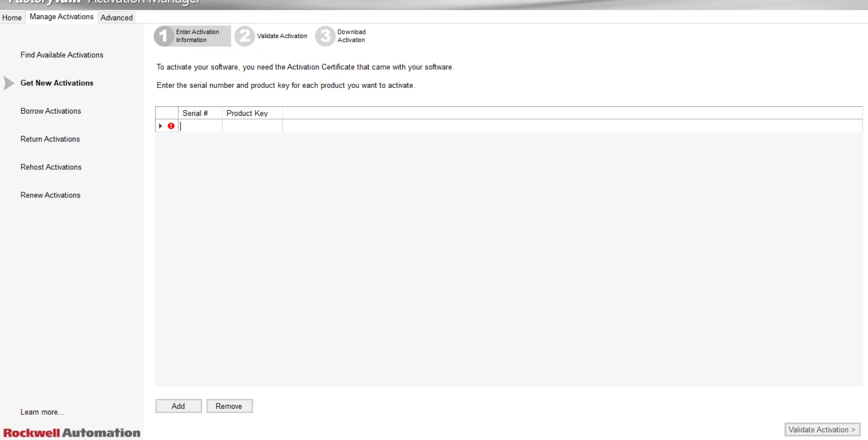The image size is (868, 440).
Task: Click the Serial # column header
Action: [200, 113]
